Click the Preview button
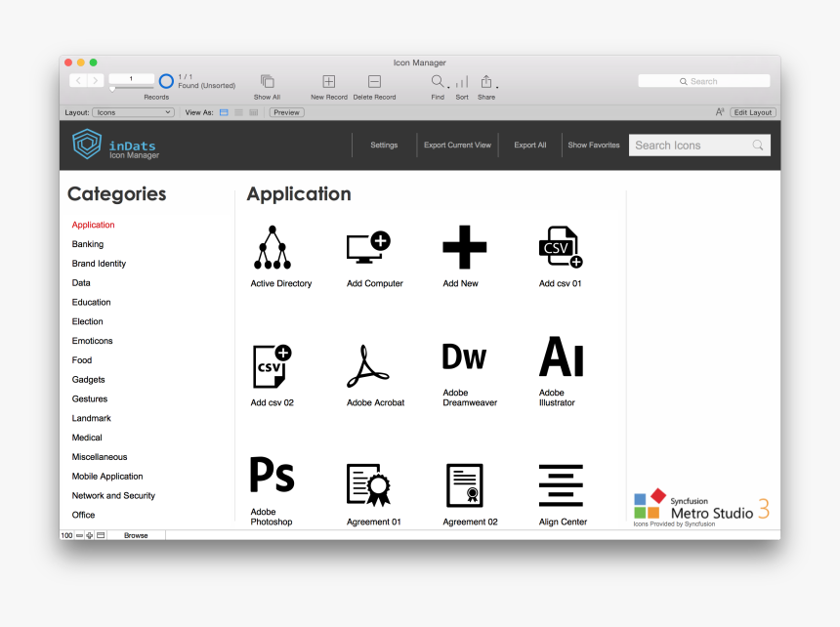840x627 pixels. 287,112
